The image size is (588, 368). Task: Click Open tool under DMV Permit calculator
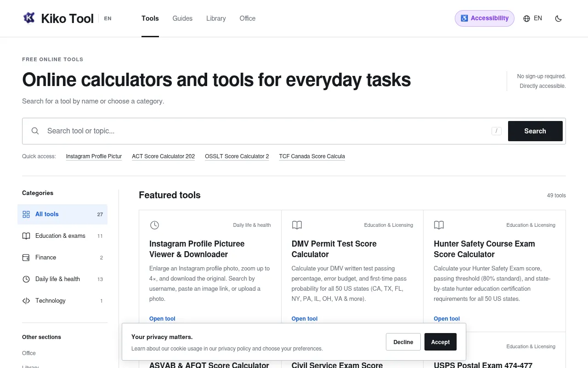[305, 319]
